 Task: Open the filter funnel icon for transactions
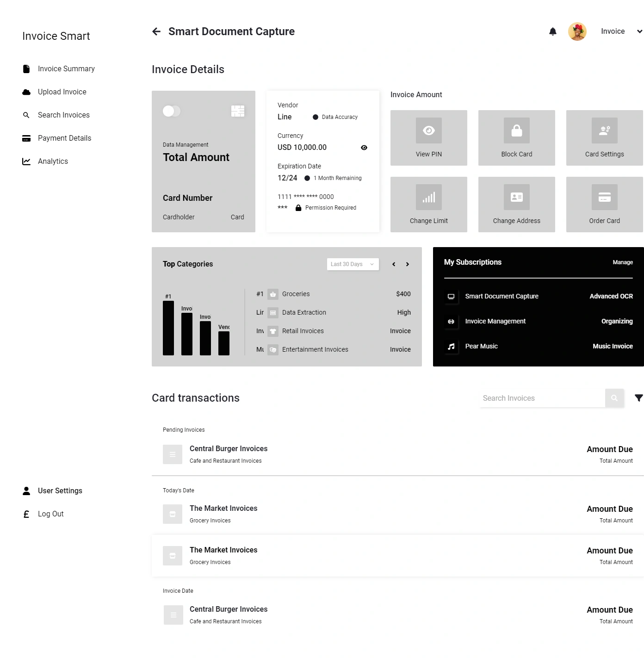point(638,398)
